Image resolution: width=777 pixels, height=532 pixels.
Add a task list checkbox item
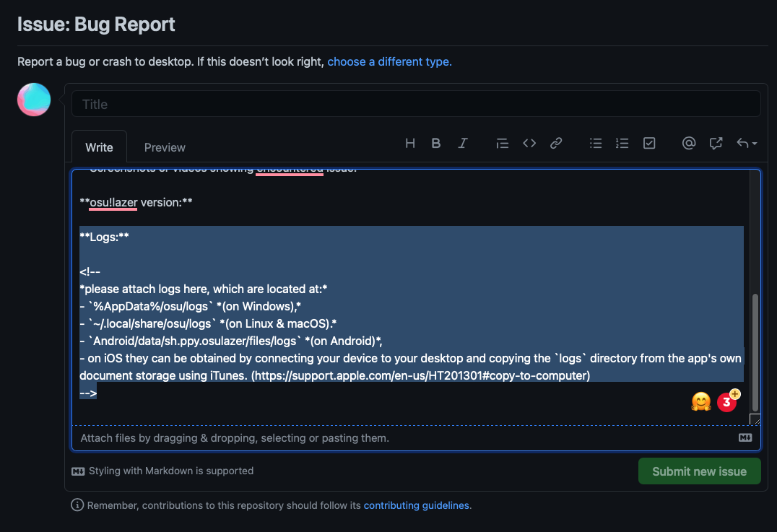[x=649, y=143]
